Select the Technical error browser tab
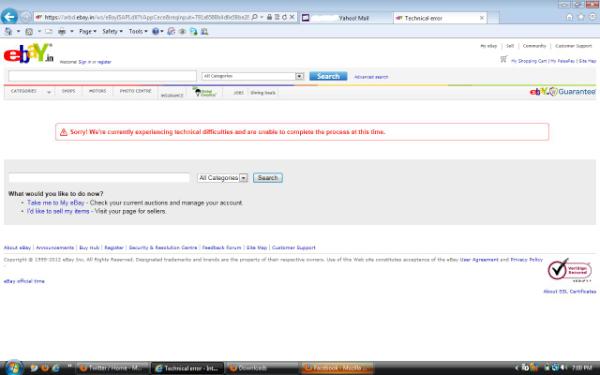This screenshot has width=600, height=375. point(440,18)
